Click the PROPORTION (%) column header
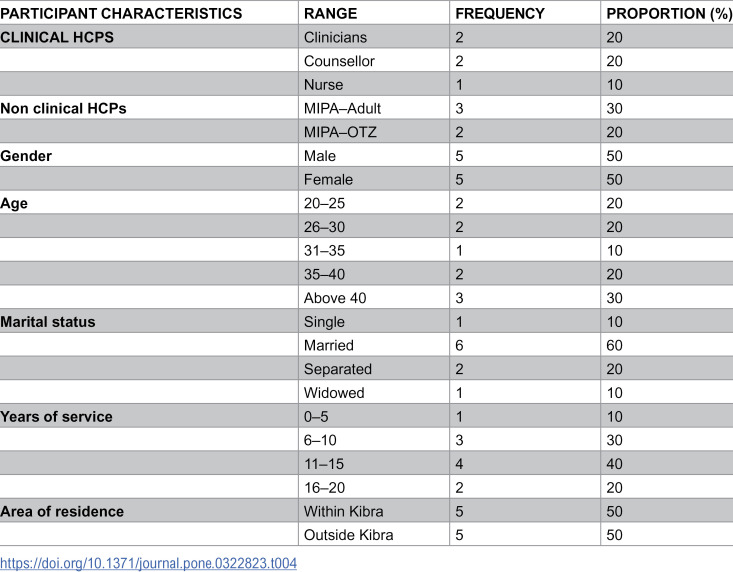The width and height of the screenshot is (733, 572). [x=669, y=14]
